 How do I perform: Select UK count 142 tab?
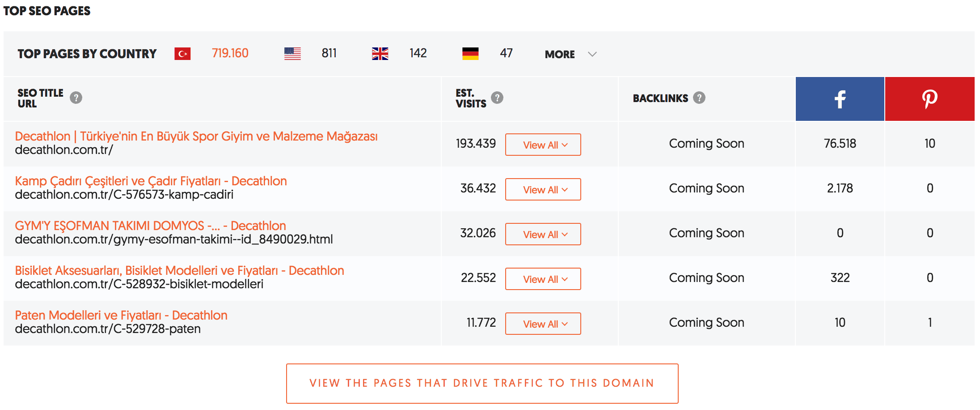click(418, 53)
